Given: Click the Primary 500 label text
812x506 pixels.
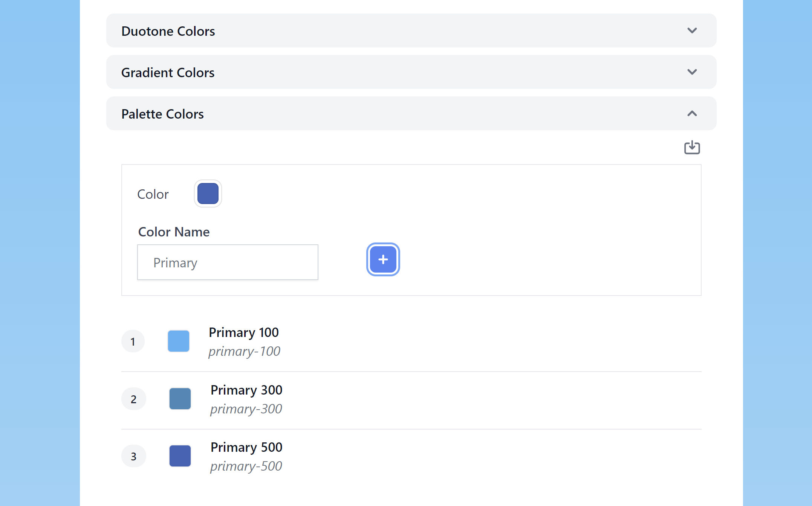Looking at the screenshot, I should coord(246,447).
